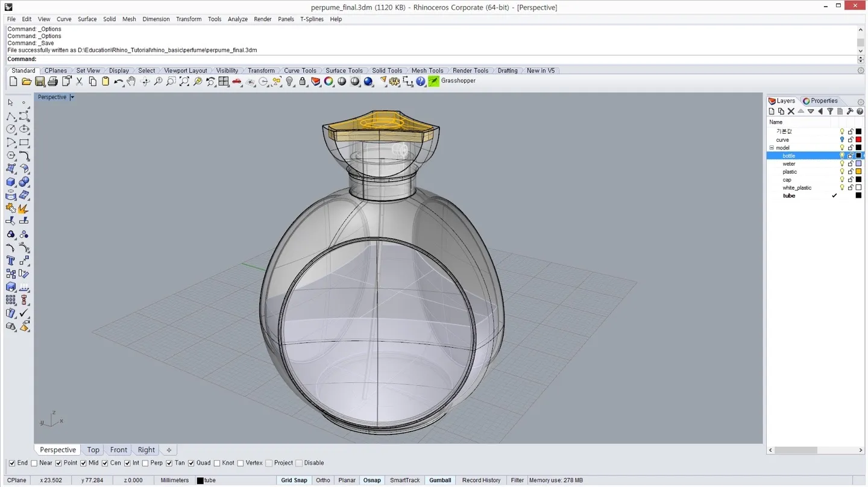This screenshot has height=487, width=868.
Task: Select the Text object tool
Action: (11, 260)
